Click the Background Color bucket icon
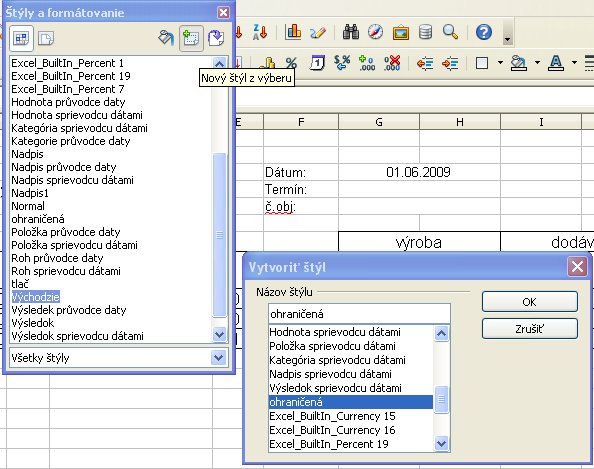The width and height of the screenshot is (594, 469). coord(519,63)
